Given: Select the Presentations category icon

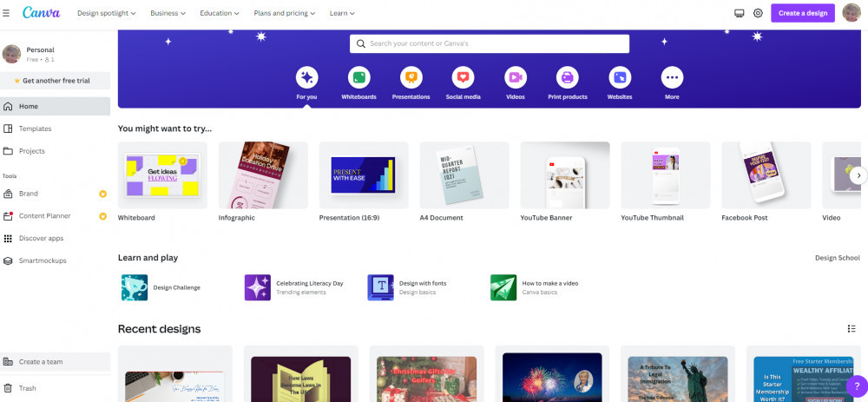Looking at the screenshot, I should (x=411, y=77).
